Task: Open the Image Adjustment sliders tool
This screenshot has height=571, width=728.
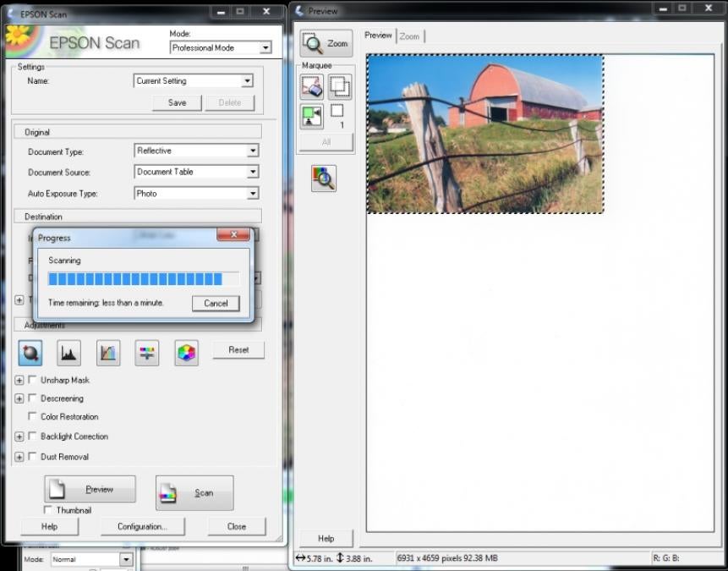Action: pyautogui.click(x=147, y=353)
